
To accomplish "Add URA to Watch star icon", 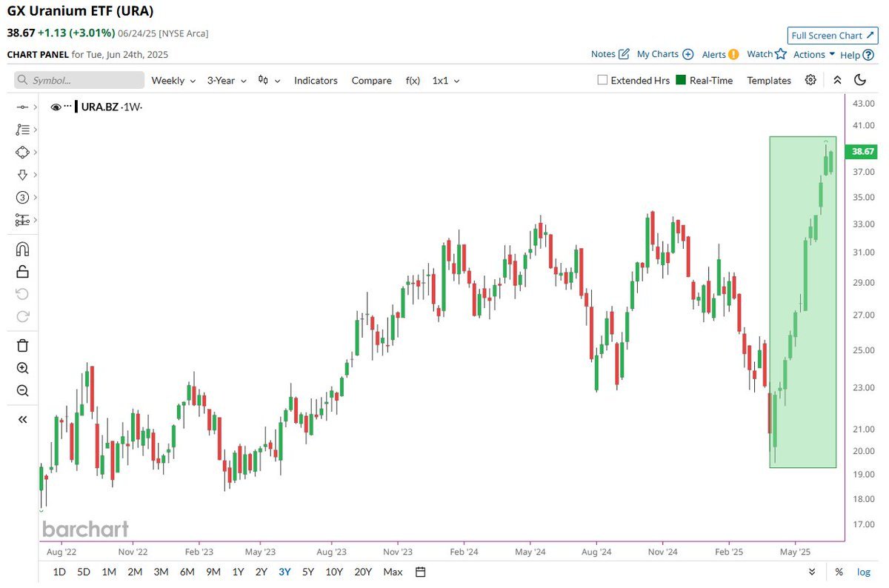I will tap(780, 54).
